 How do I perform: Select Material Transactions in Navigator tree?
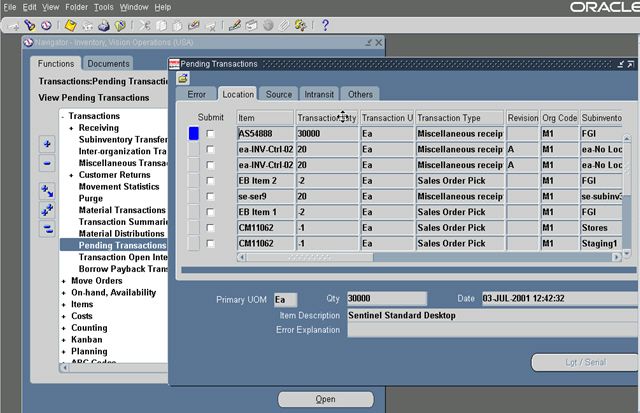pos(122,210)
